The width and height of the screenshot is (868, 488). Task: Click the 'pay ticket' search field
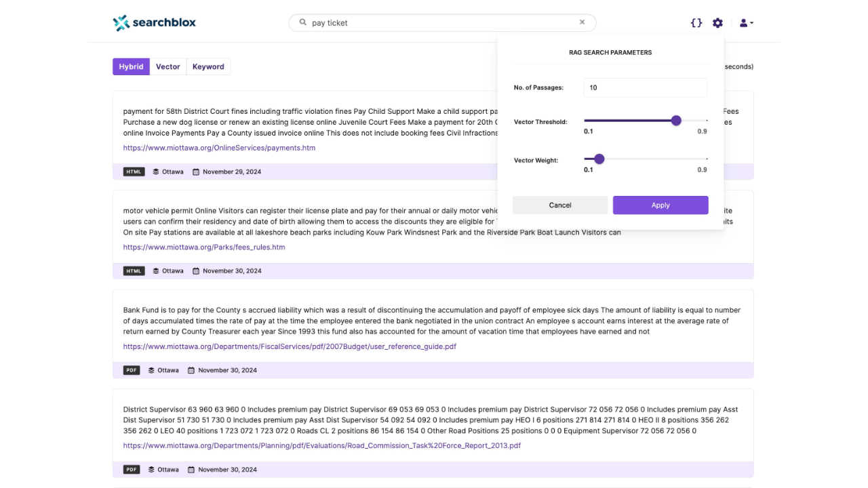click(x=442, y=23)
